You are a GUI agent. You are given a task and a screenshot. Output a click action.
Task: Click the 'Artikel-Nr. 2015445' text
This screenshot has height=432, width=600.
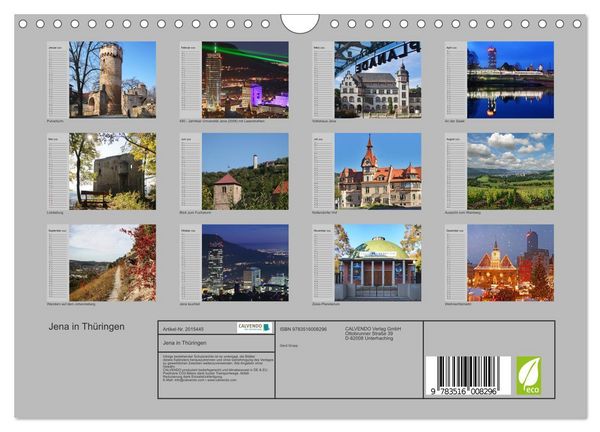183,329
